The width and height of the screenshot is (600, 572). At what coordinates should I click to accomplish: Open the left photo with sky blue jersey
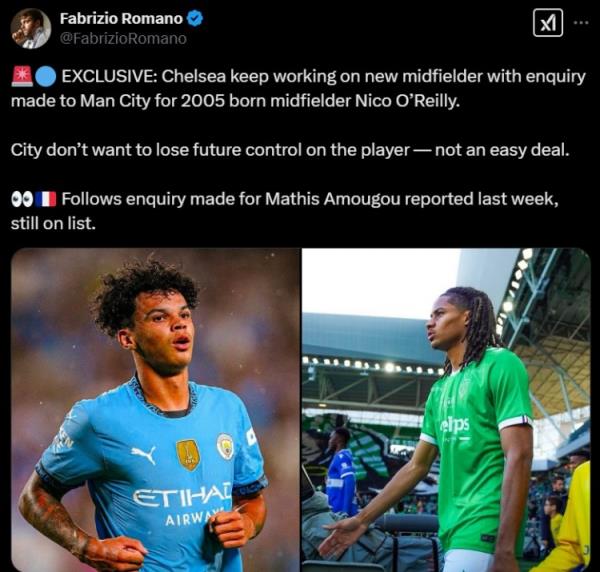coord(155,410)
